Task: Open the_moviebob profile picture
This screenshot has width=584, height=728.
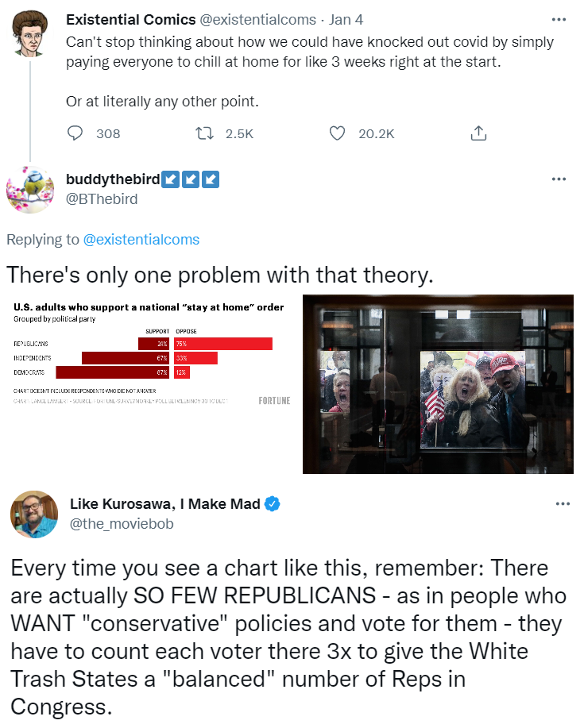Action: coord(34,514)
